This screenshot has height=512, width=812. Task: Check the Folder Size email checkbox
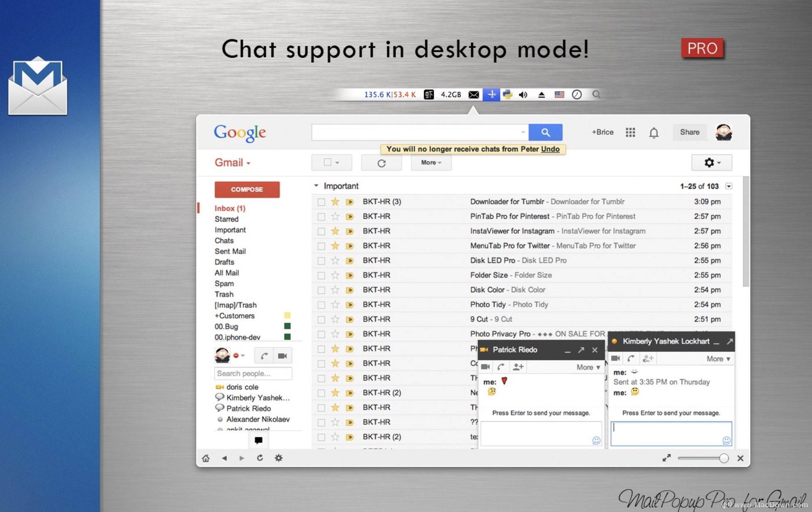click(x=321, y=275)
